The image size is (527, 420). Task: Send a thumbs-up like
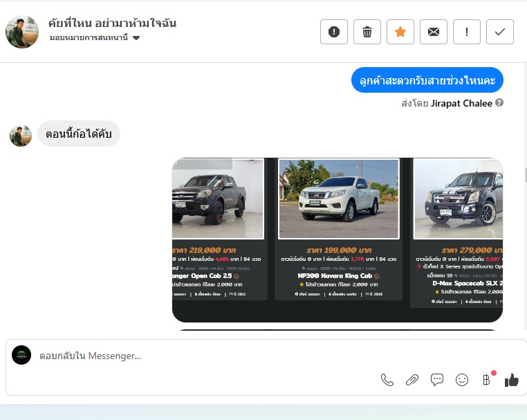pyautogui.click(x=512, y=380)
